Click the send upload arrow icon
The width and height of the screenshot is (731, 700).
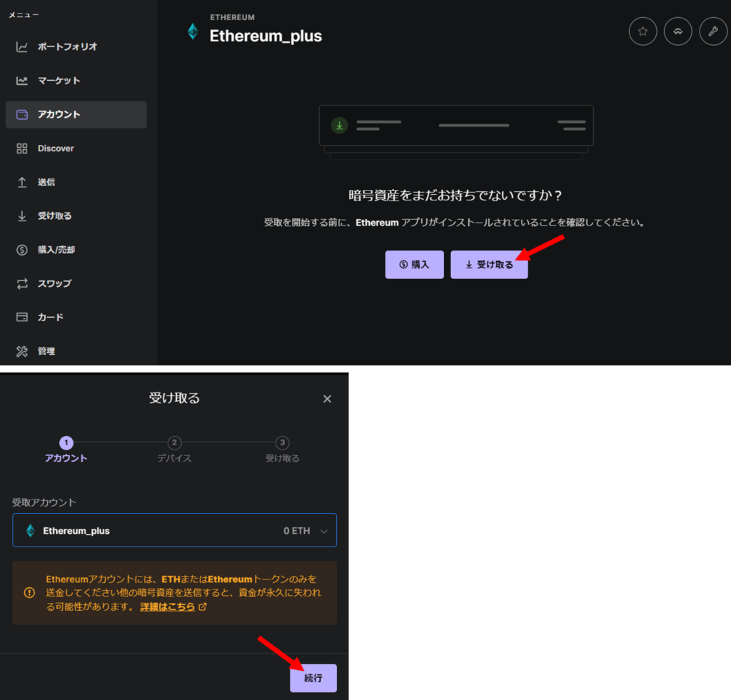[22, 182]
